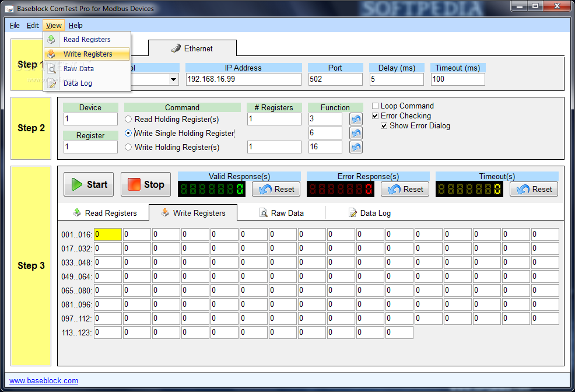575x392 pixels.
Task: Toggle the Error Checking checkbox
Action: (375, 116)
